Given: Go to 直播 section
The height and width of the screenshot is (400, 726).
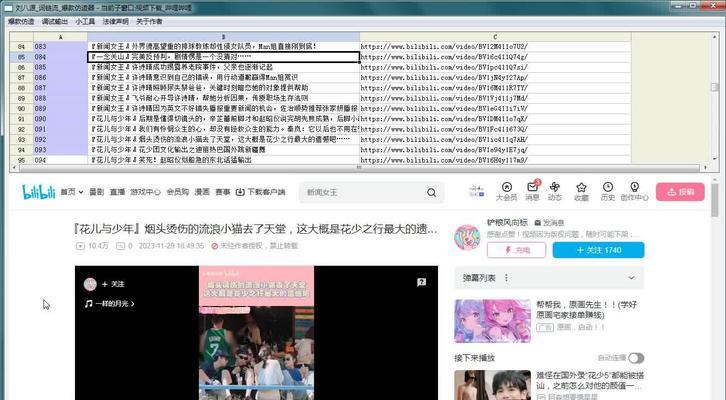Looking at the screenshot, I should 117,192.
